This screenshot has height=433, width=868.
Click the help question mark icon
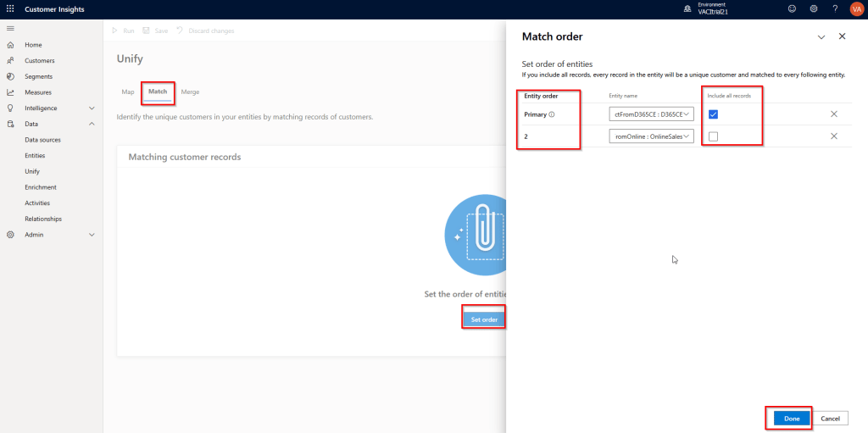coord(835,8)
